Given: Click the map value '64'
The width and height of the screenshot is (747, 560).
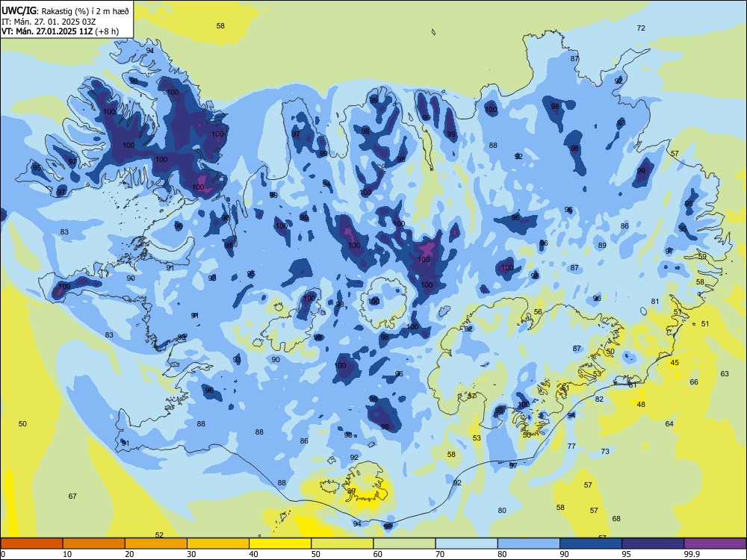Looking at the screenshot, I should (669, 424).
